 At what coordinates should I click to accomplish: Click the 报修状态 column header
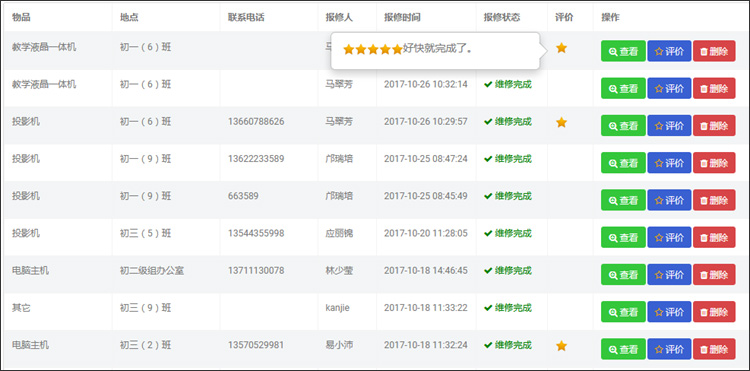(x=502, y=18)
